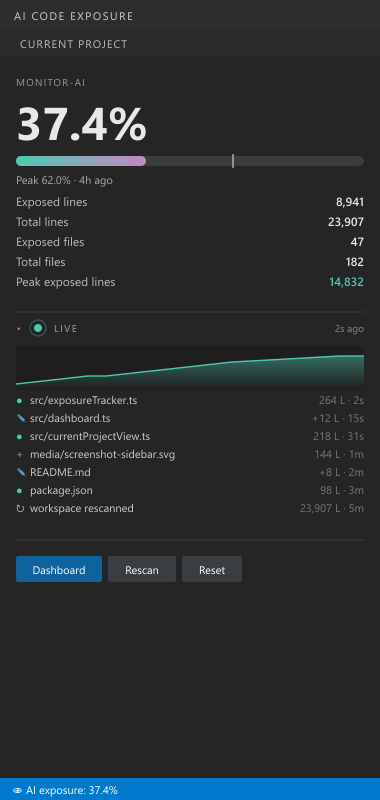Image resolution: width=380 pixels, height=800 pixels.
Task: Click the green dot beside src/currentProjectView.ts
Action: coord(19,437)
